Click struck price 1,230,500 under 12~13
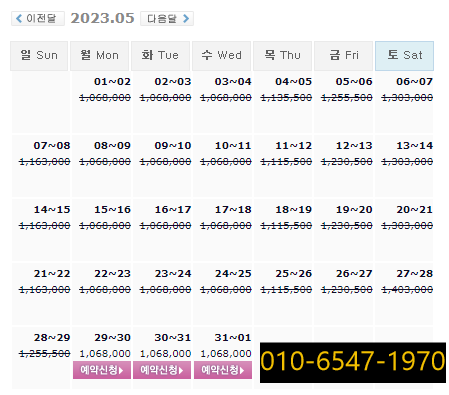The width and height of the screenshot is (449, 395). click(x=347, y=162)
